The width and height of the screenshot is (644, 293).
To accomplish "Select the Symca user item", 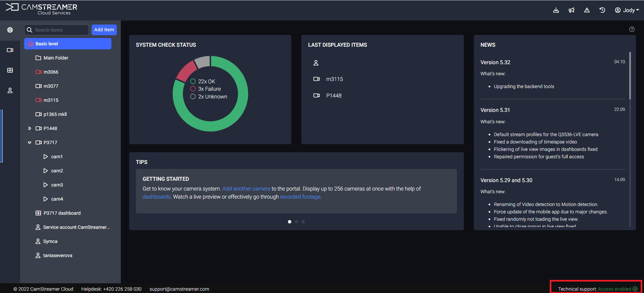I will (46, 241).
